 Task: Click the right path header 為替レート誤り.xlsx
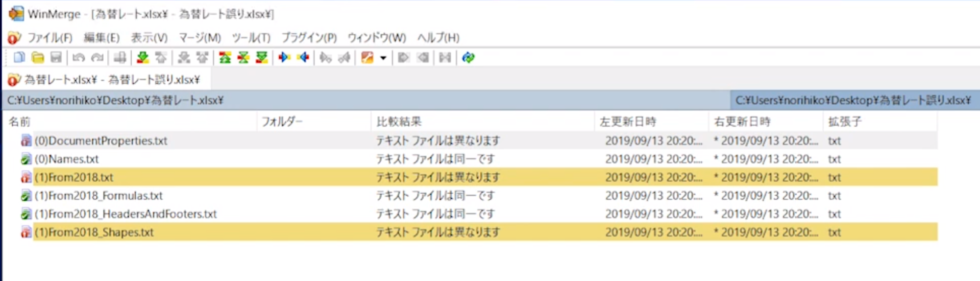[x=853, y=101]
